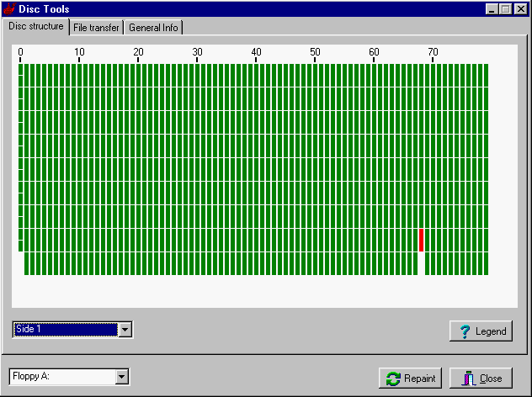Expand the Side 1 dropdown arrow
Image resolution: width=532 pixels, height=397 pixels.
pos(125,330)
